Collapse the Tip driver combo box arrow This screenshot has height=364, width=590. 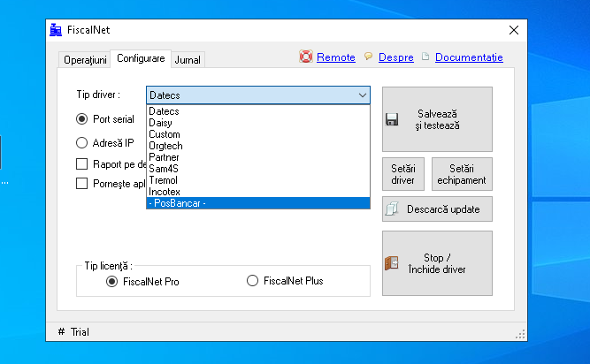pyautogui.click(x=363, y=95)
